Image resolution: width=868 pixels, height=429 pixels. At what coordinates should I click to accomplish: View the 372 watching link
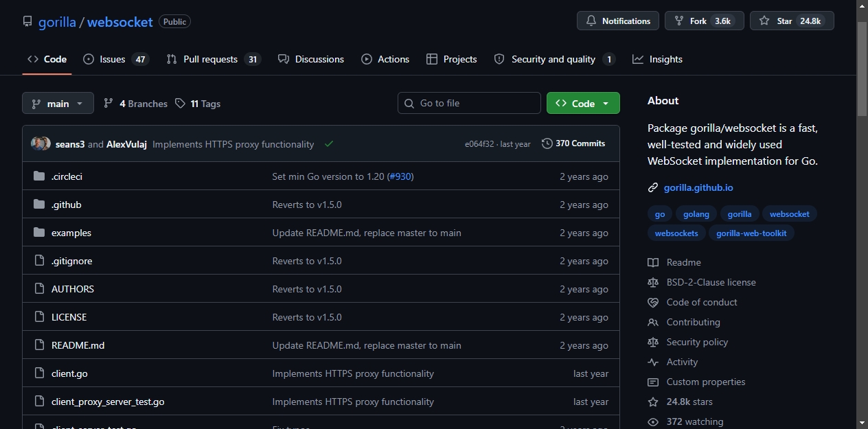pyautogui.click(x=685, y=421)
